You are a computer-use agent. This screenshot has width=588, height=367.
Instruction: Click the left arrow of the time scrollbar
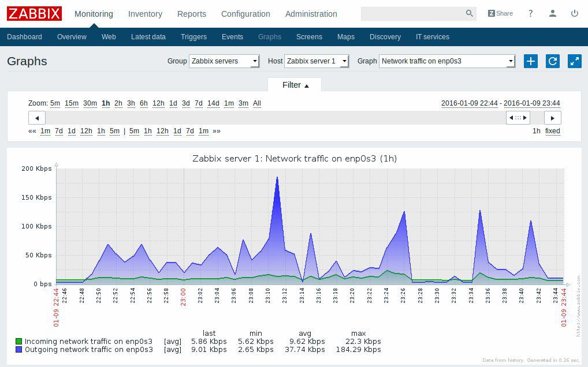pos(37,118)
